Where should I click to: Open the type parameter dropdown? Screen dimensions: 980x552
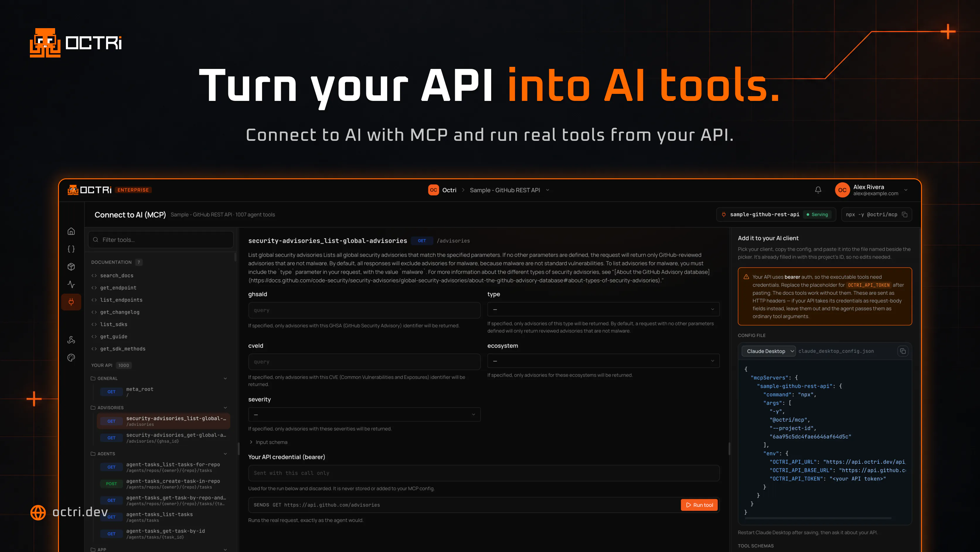click(603, 309)
